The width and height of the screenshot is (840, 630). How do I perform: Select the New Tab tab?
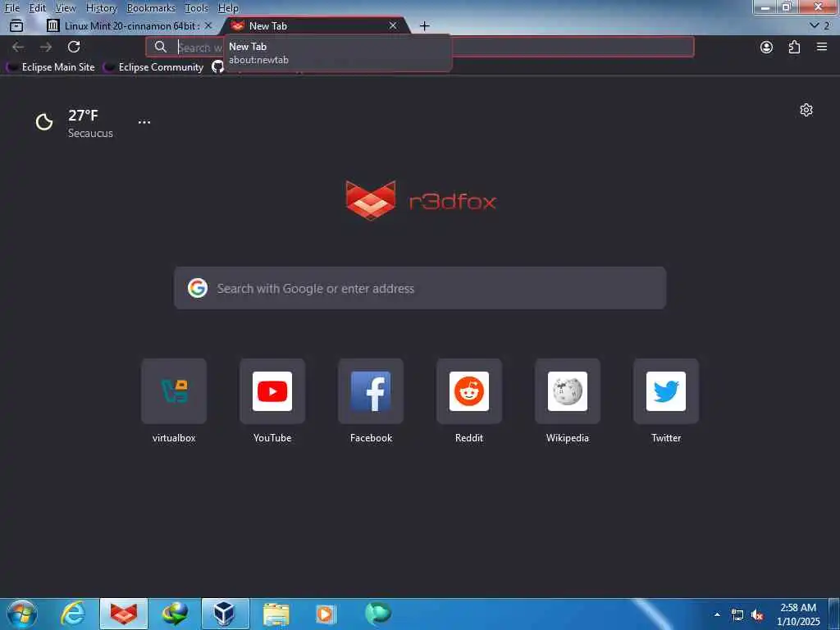(x=316, y=25)
